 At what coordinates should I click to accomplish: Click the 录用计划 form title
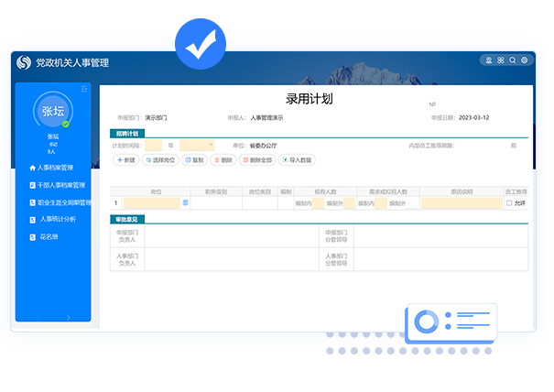click(310, 99)
